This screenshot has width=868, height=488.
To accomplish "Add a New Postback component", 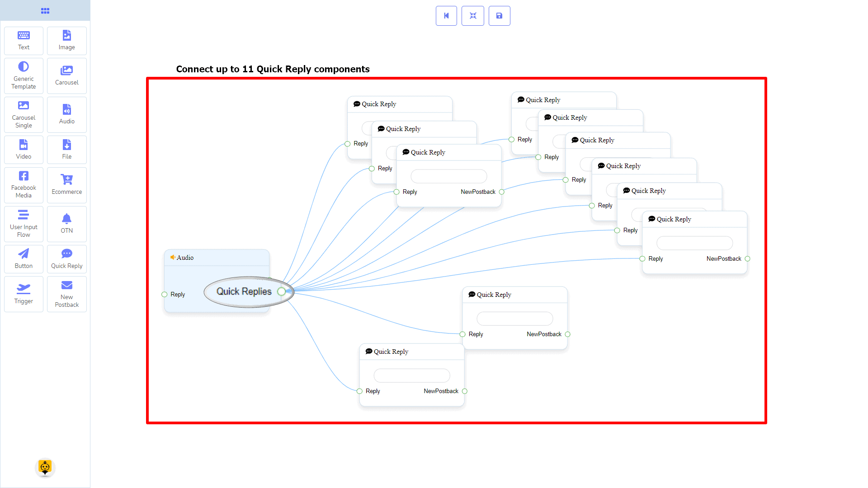I will [66, 294].
